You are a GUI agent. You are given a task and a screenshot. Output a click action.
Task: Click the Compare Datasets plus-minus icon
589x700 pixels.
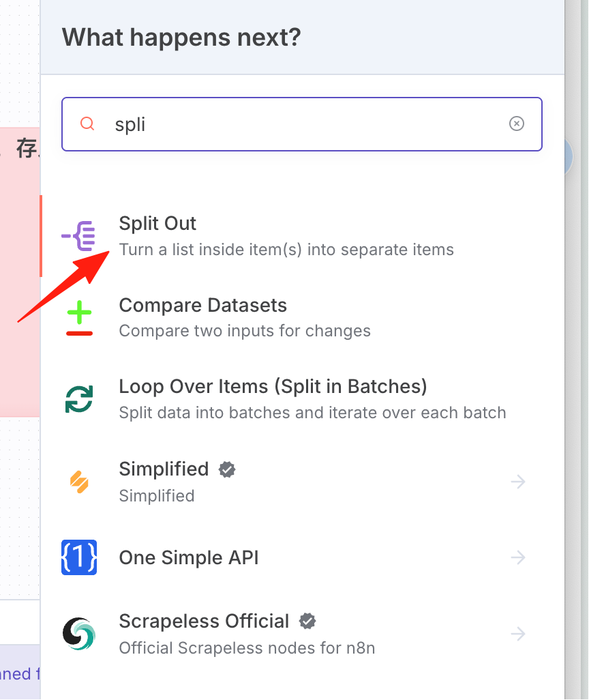[x=79, y=318]
